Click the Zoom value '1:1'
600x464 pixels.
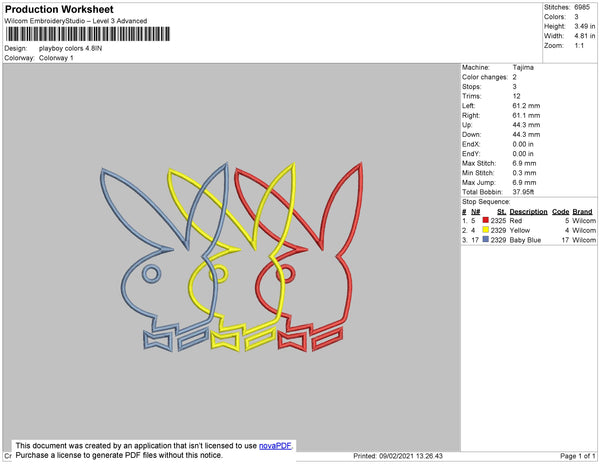coord(579,46)
